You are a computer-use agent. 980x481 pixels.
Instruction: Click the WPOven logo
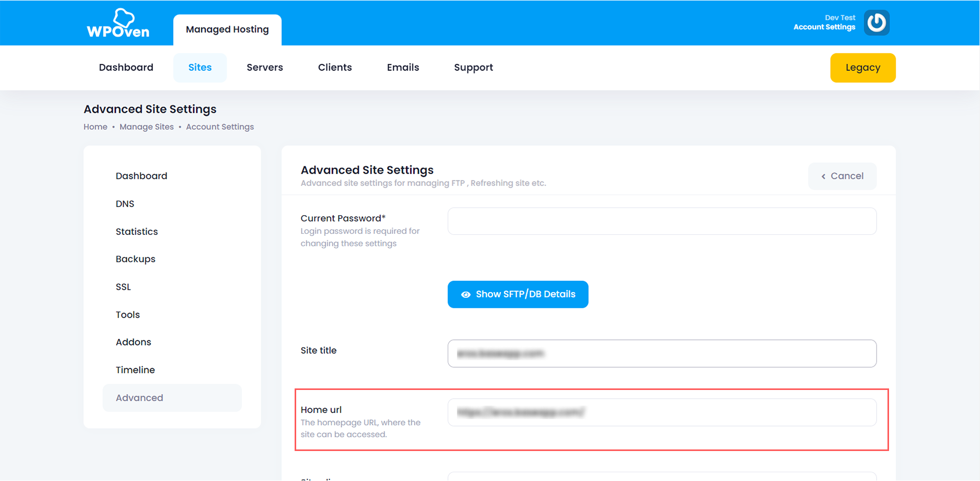(x=118, y=23)
